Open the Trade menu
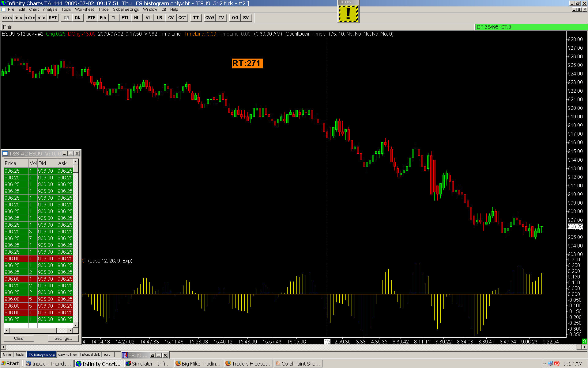Viewport: 588px width, 368px height. point(104,10)
